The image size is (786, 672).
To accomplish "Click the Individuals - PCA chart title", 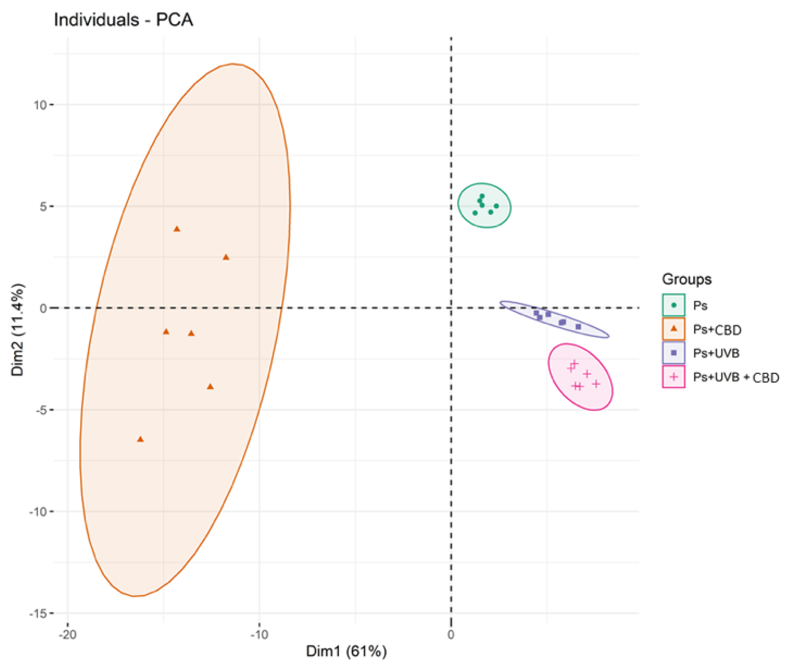I will tap(123, 20).
